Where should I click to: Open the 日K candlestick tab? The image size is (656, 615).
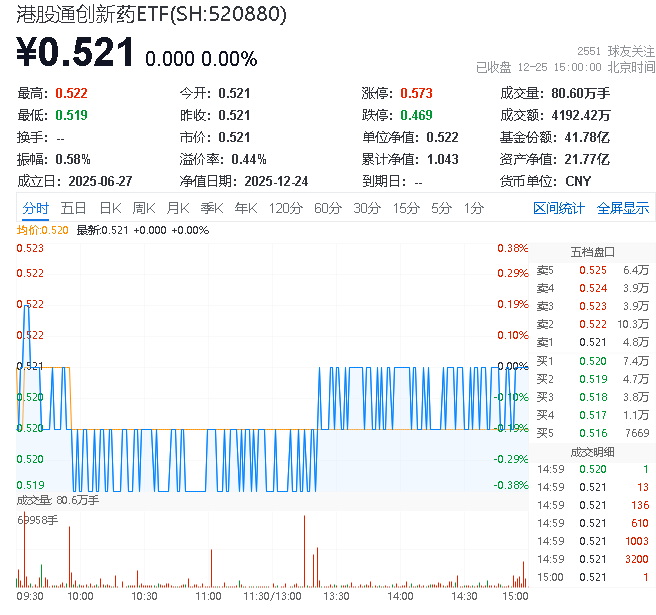(110, 208)
